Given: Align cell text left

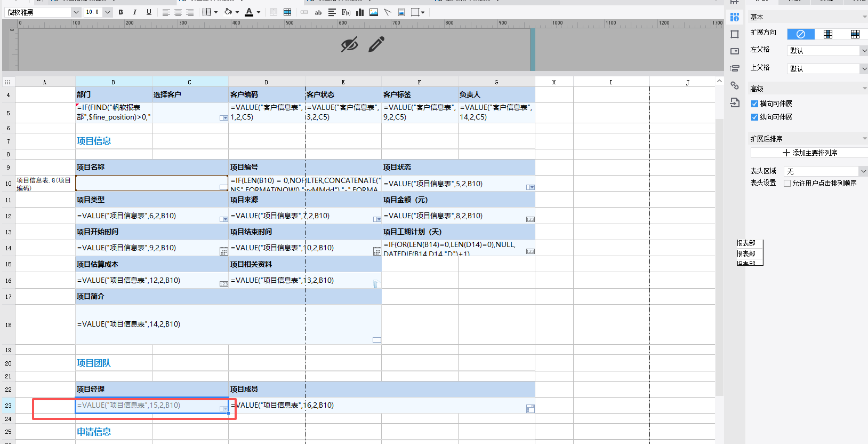Looking at the screenshot, I should point(166,12).
